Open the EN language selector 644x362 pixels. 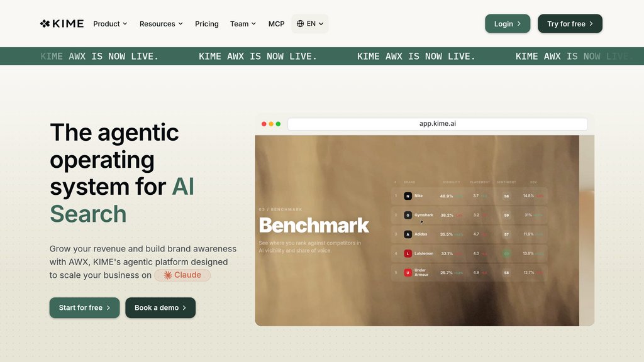point(310,24)
